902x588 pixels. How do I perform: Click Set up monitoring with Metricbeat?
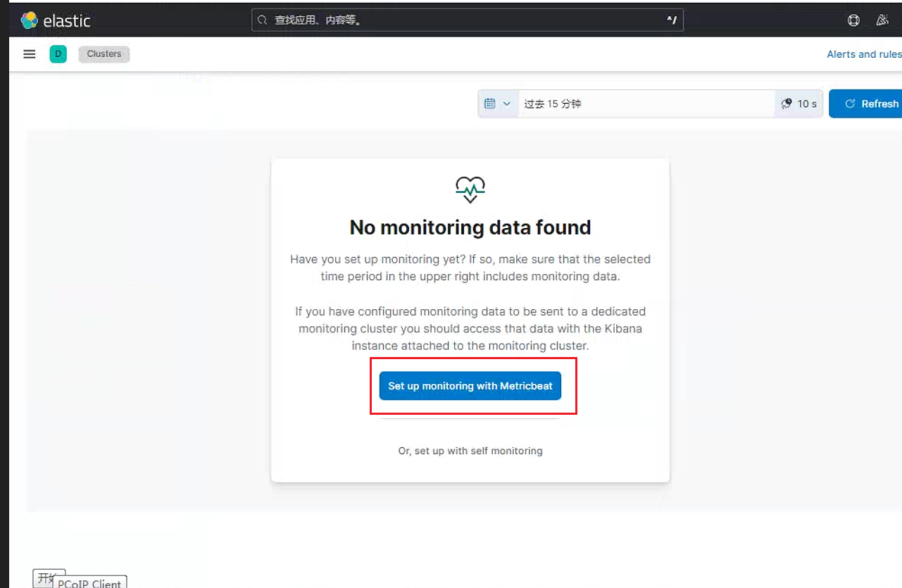(x=470, y=386)
